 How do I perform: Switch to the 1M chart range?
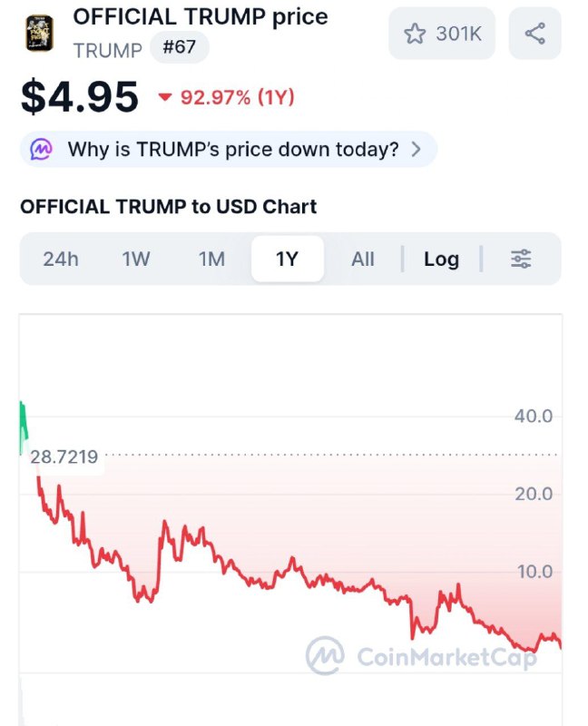pos(211,259)
